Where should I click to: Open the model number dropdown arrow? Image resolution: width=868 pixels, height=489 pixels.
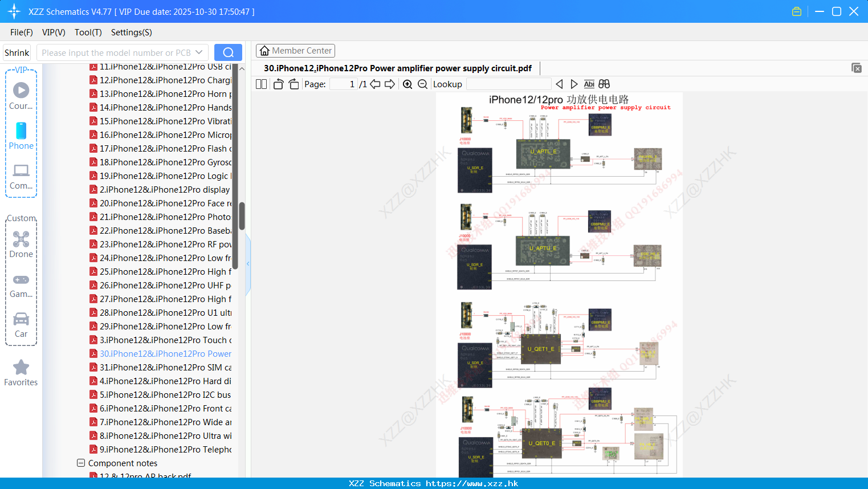coord(199,52)
